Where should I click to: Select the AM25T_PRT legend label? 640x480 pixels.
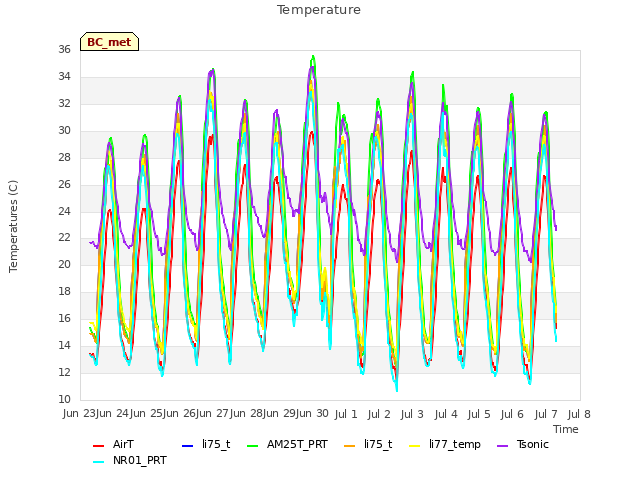297,444
